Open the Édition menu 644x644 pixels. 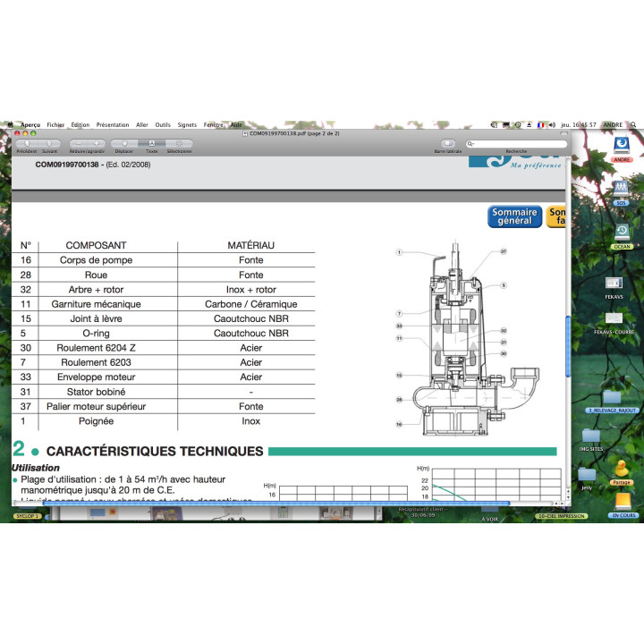[x=80, y=125]
